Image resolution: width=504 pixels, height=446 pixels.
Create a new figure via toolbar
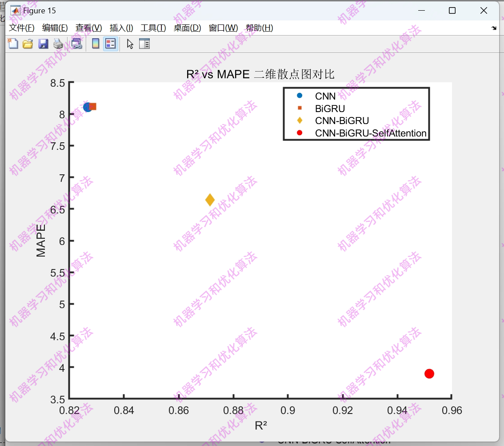[13, 44]
